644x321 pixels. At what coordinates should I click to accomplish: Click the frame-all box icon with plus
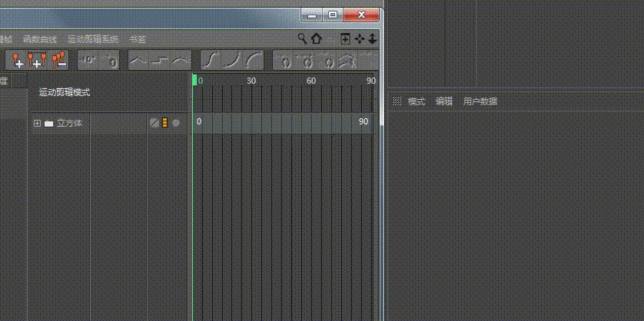pos(345,39)
